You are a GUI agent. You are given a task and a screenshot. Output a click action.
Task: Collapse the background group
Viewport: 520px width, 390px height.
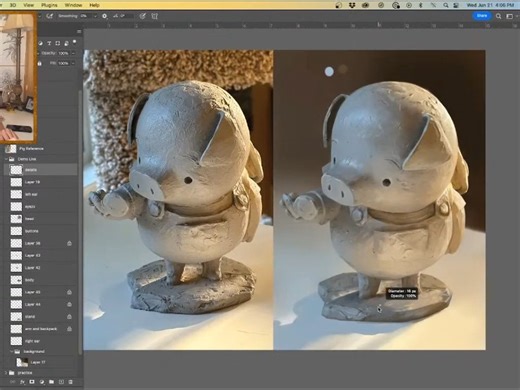tap(12, 351)
